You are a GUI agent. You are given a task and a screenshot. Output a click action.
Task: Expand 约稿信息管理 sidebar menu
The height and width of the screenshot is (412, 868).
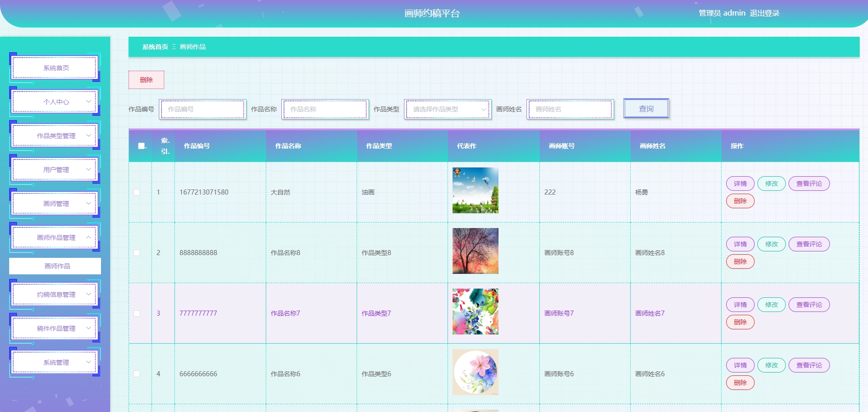55,295
